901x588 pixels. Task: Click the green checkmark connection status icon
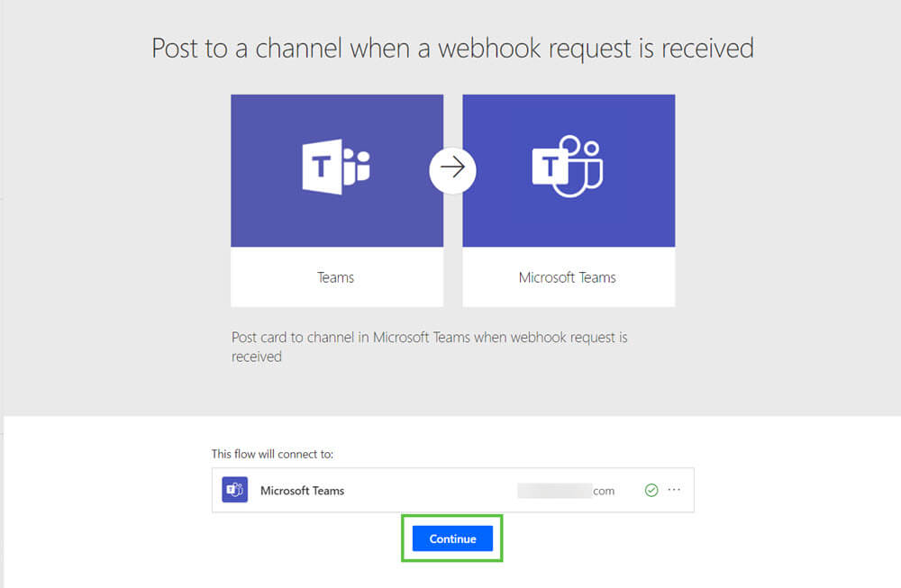(651, 490)
